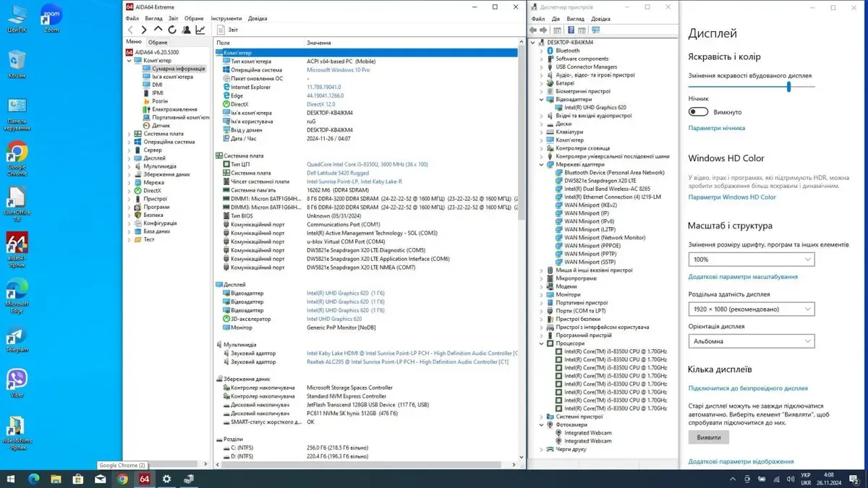Click the Звіт report icon
This screenshot has width=868, height=488.
pos(221,30)
